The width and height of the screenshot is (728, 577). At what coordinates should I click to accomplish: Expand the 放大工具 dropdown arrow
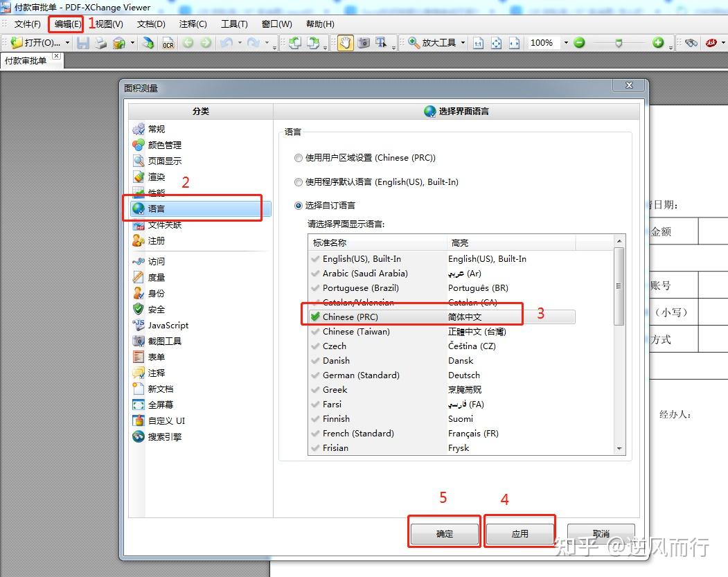point(463,43)
